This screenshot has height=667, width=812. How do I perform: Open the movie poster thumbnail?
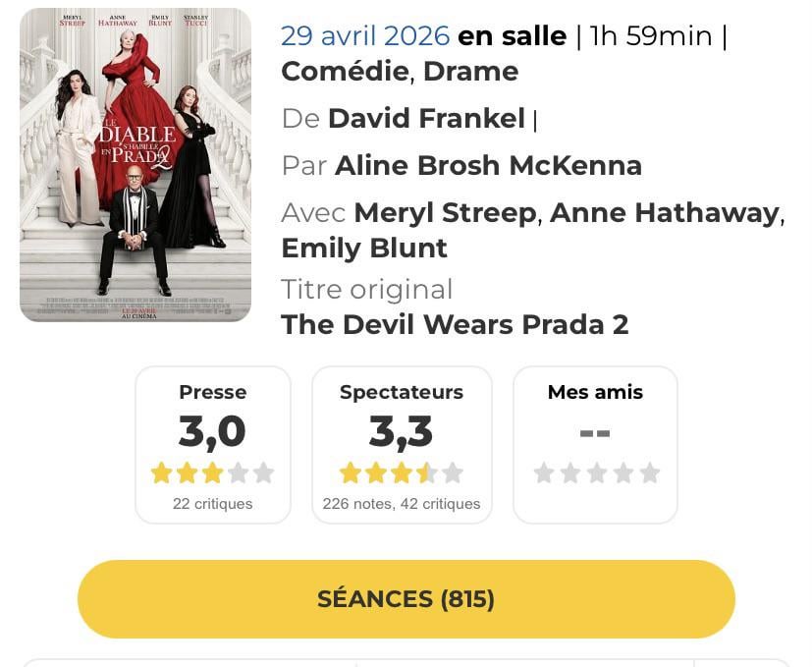click(x=135, y=165)
